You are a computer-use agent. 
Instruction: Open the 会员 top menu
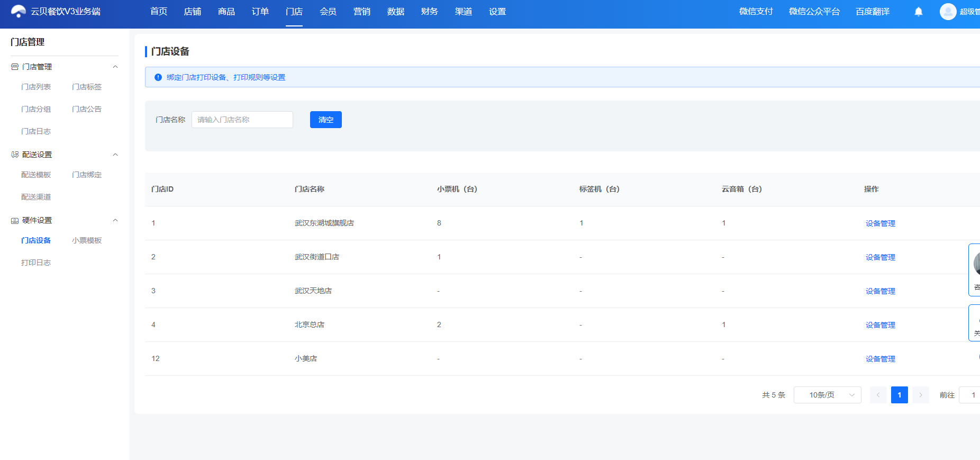click(328, 12)
